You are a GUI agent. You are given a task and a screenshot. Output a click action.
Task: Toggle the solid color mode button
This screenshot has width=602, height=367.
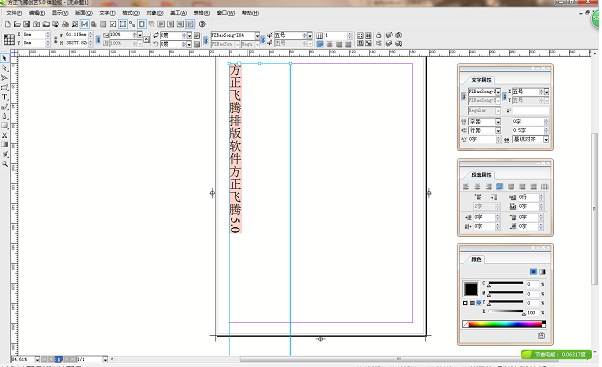533,272
